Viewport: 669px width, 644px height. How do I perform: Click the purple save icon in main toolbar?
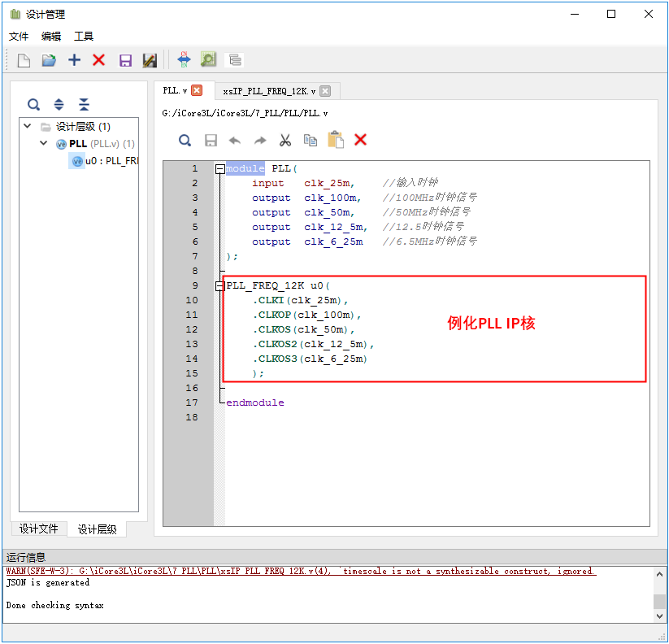click(x=125, y=60)
